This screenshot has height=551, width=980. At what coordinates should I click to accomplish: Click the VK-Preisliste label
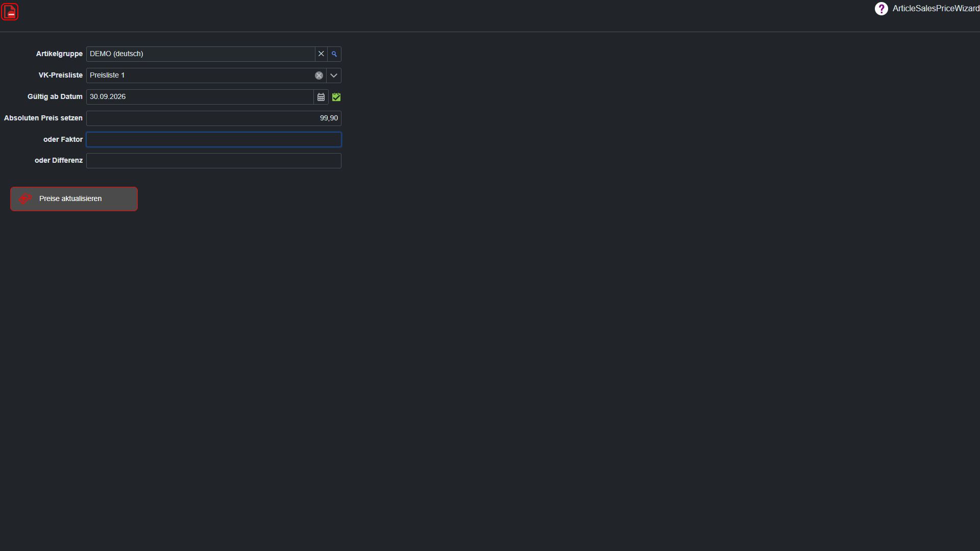pyautogui.click(x=60, y=76)
